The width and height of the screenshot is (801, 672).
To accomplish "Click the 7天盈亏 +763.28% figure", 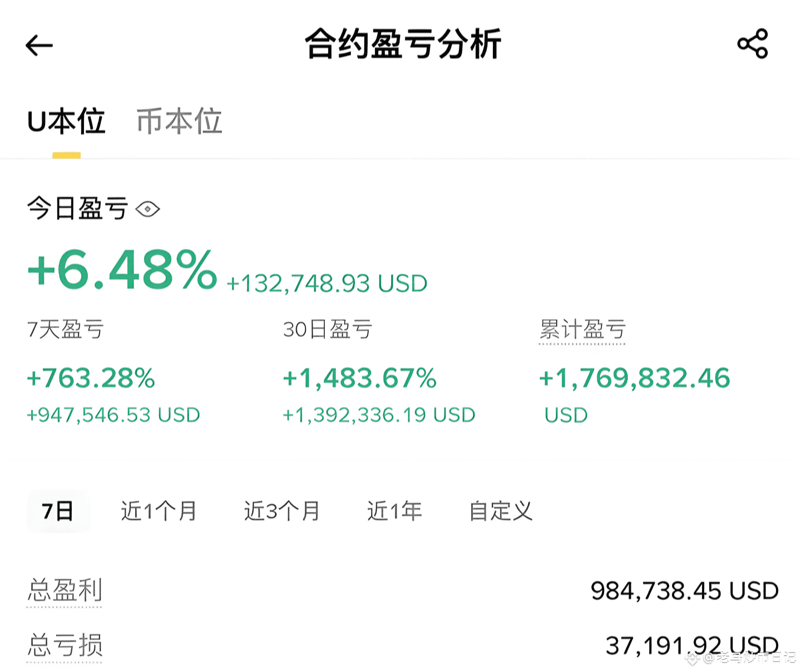I will pos(91,378).
